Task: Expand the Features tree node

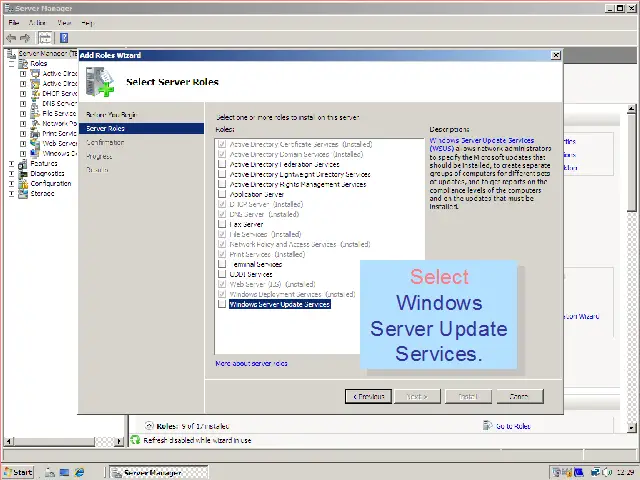Action: [11, 164]
